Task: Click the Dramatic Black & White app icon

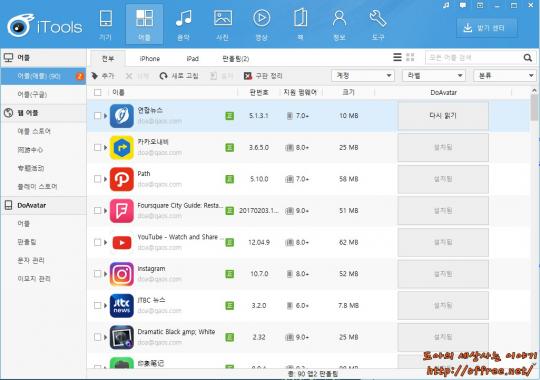Action: (x=122, y=337)
